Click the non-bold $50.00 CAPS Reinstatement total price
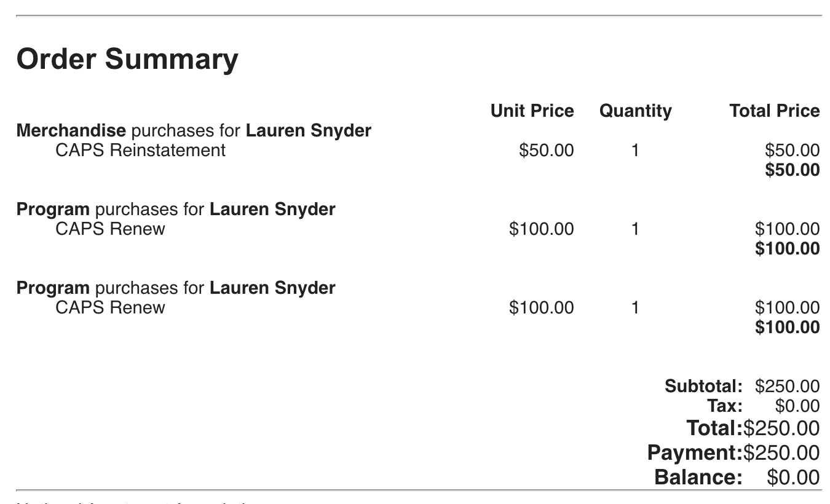Image resolution: width=830 pixels, height=504 pixels. (x=792, y=150)
